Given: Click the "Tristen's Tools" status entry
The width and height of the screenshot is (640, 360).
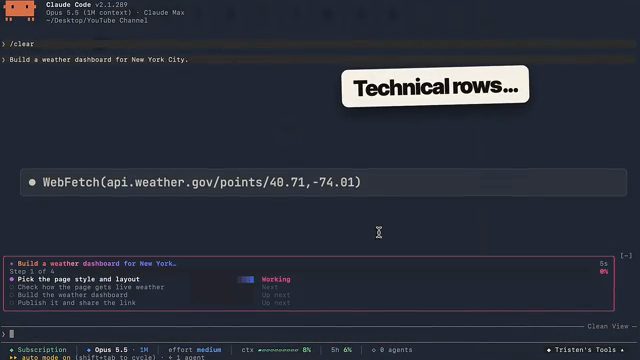Looking at the screenshot, I should pos(585,350).
